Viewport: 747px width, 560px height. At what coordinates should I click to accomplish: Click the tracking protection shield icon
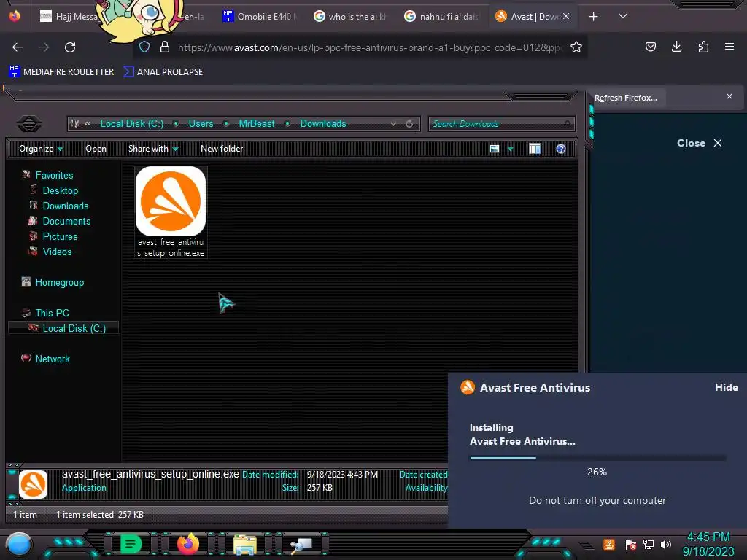tap(144, 47)
